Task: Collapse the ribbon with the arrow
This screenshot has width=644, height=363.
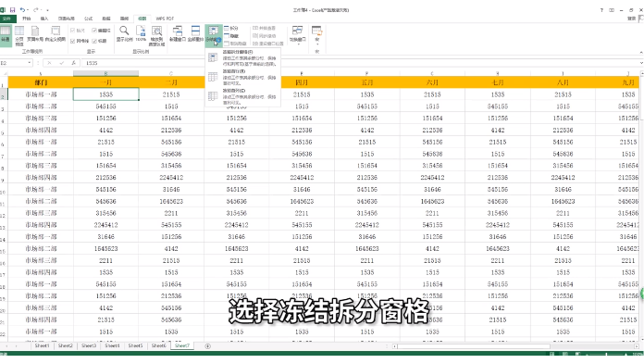Action: tap(640, 53)
